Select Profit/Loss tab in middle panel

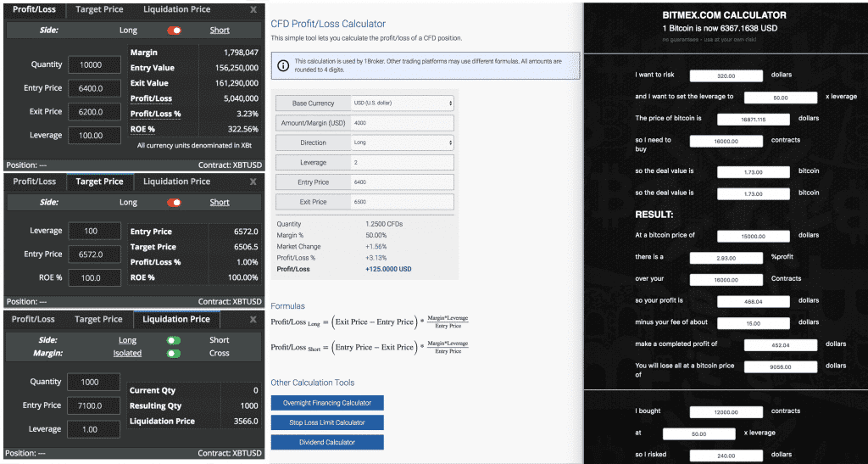[x=34, y=182]
